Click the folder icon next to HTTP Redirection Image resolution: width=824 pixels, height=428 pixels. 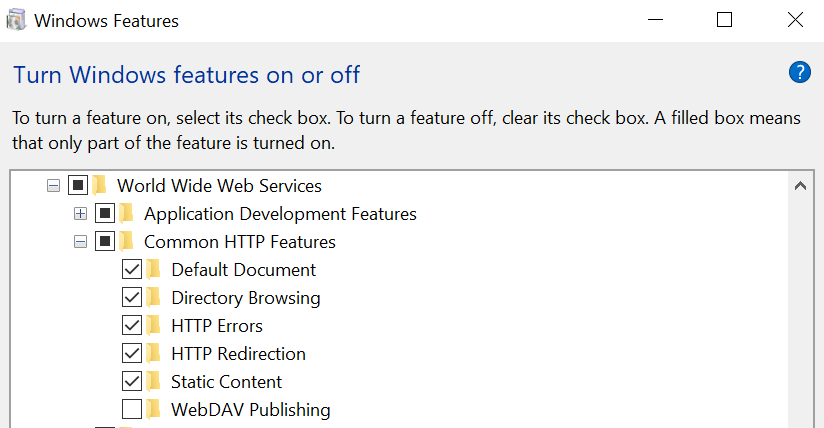(x=153, y=353)
